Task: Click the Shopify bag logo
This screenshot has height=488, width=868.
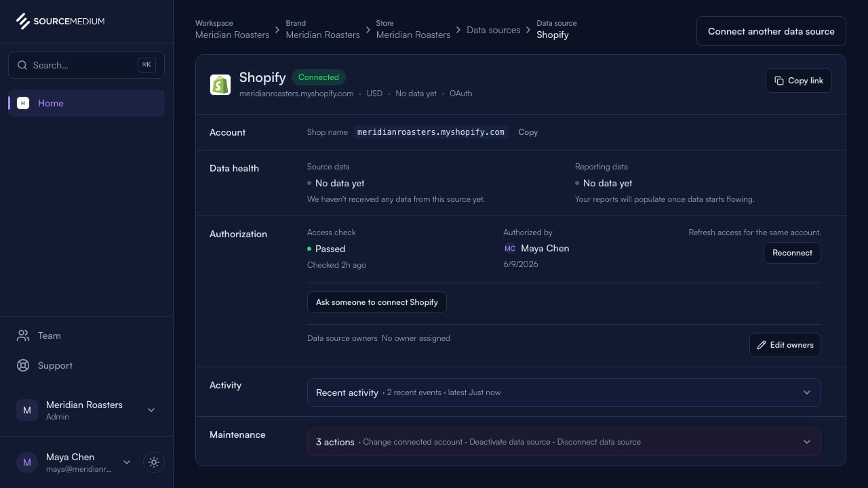Action: (220, 85)
